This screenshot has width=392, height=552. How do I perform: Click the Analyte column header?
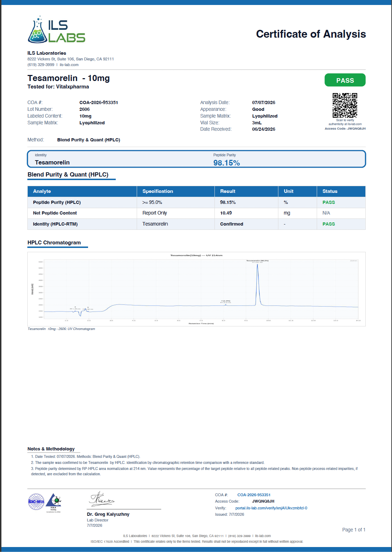point(42,191)
